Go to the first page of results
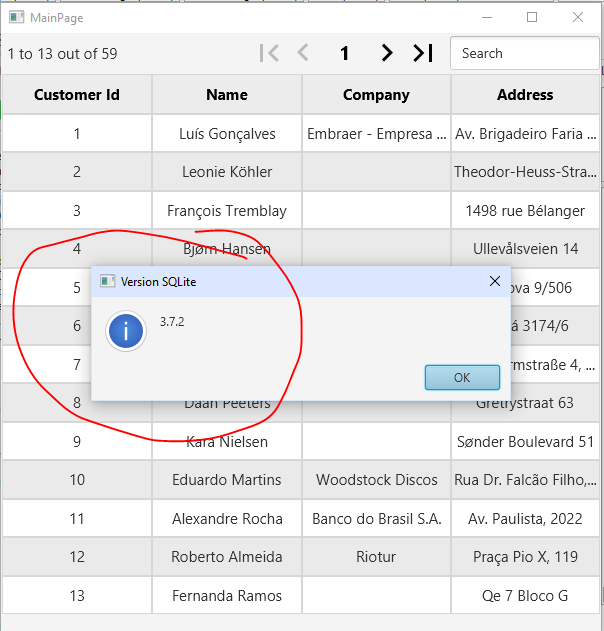The image size is (604, 631). tap(268, 54)
